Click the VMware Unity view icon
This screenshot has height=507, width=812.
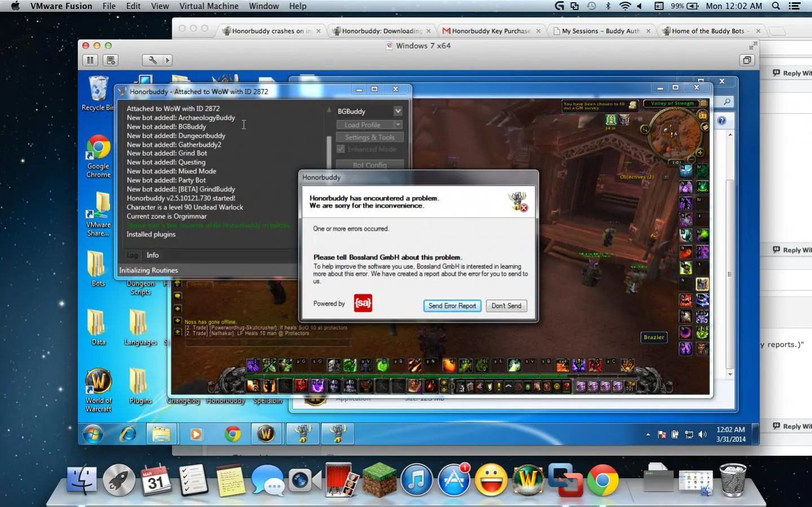(x=747, y=60)
